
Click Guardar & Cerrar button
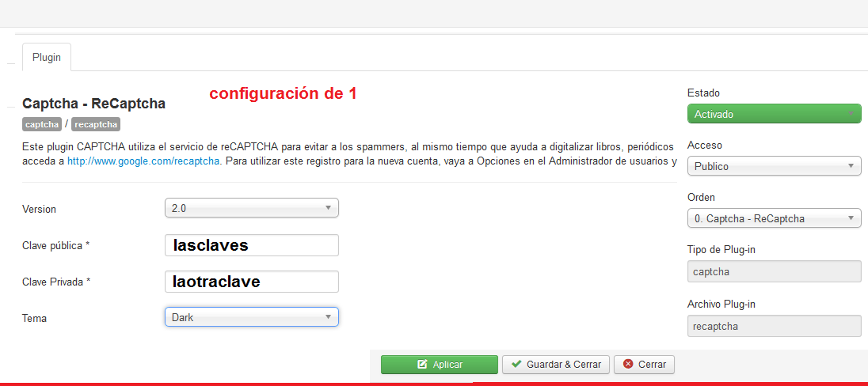[x=556, y=365]
